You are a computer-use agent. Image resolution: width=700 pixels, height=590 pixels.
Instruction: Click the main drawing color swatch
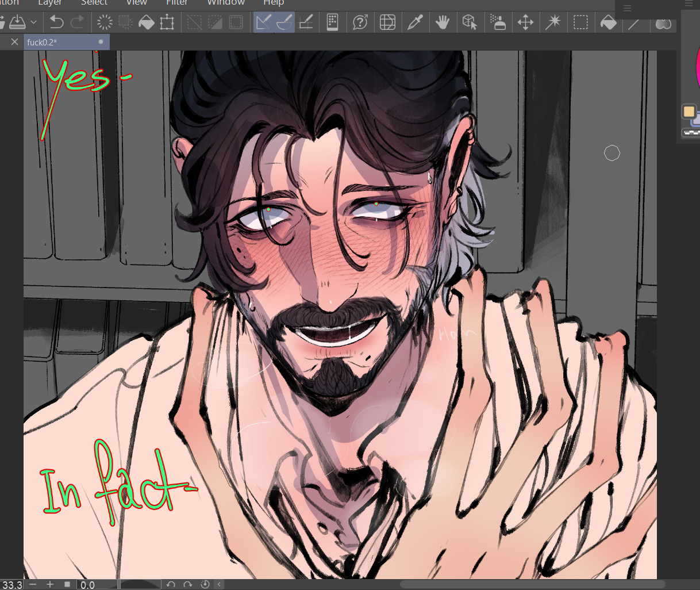point(689,111)
